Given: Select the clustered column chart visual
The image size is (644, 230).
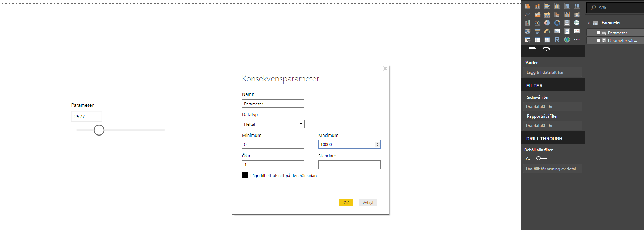Looking at the screenshot, I should click(557, 6).
